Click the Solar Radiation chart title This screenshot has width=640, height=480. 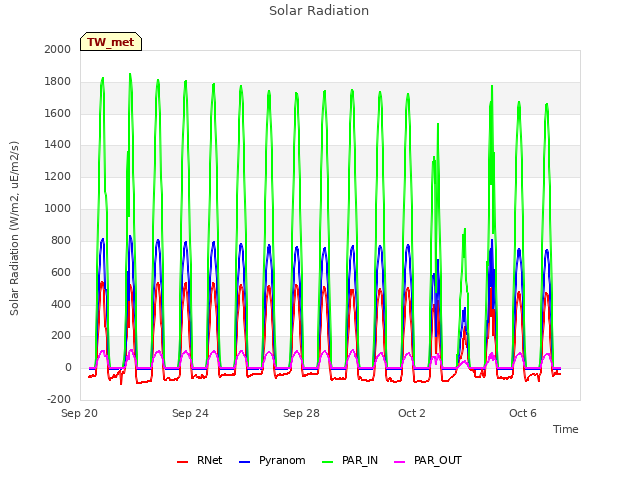coord(319,11)
